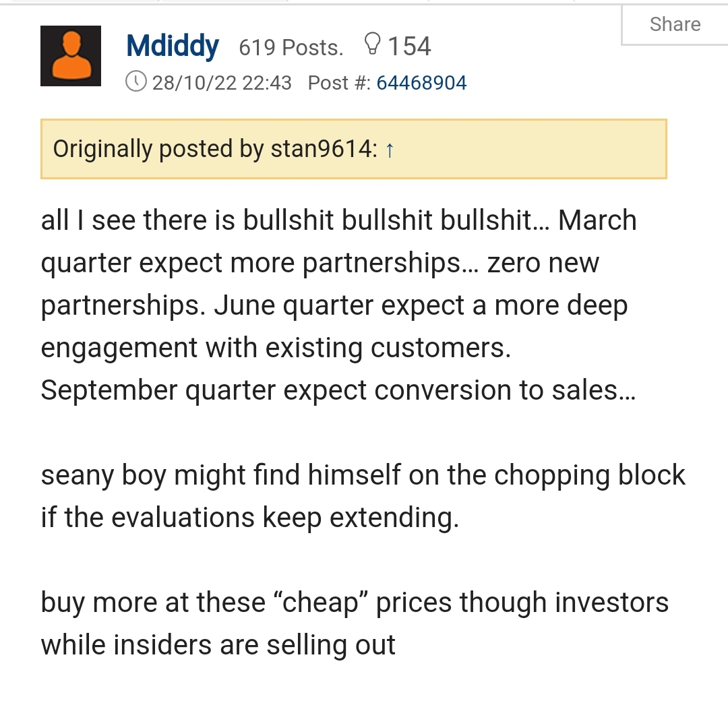The height and width of the screenshot is (703, 728).
Task: Click the 28/10/22 22:43 timestamp
Action: 222,83
